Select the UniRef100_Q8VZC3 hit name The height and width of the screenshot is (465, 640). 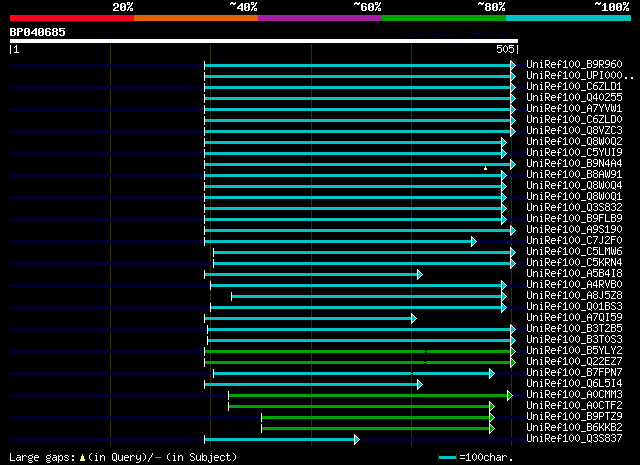click(574, 130)
